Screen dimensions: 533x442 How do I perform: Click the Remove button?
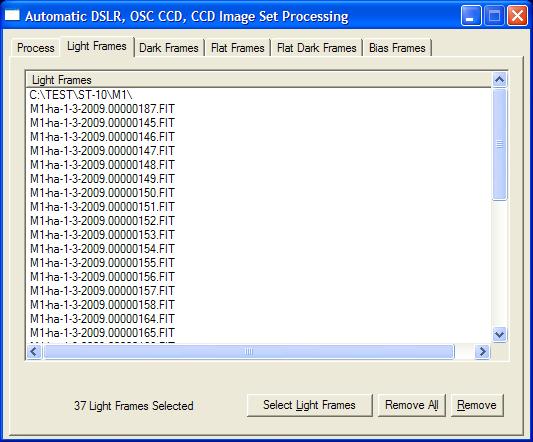(x=477, y=405)
